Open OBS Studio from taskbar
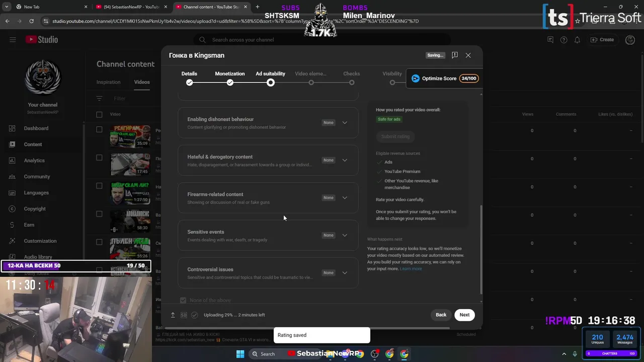This screenshot has height=362, width=644. pos(374,353)
